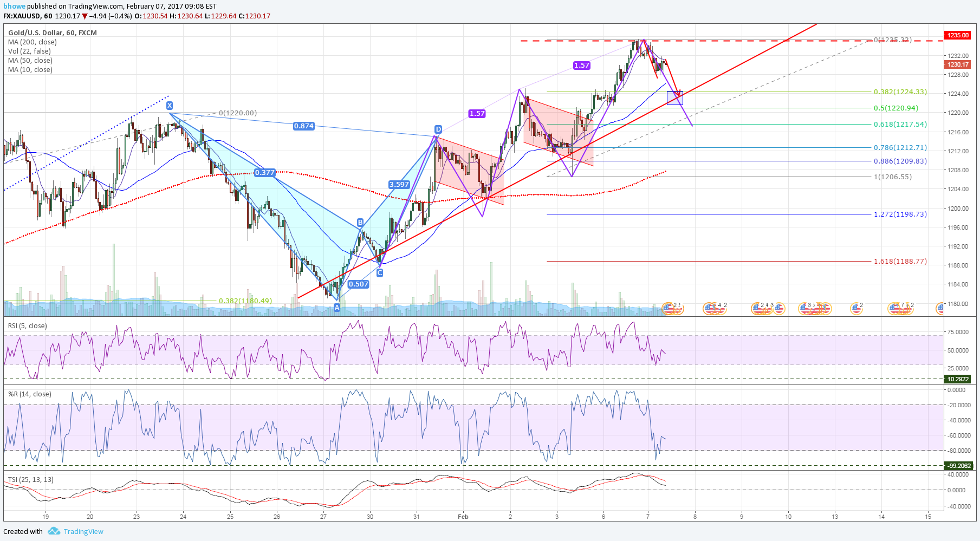Select the TSI (25, 13, 13) indicator label

(31, 479)
